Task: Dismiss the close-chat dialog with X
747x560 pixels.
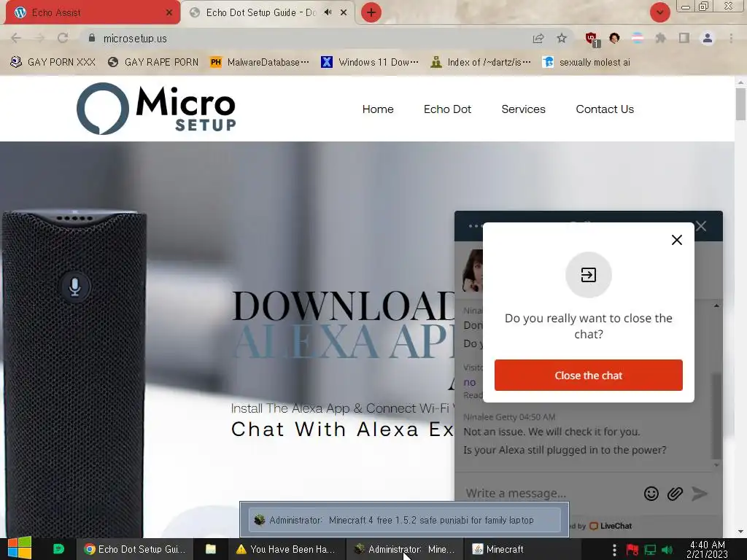Action: [676, 240]
